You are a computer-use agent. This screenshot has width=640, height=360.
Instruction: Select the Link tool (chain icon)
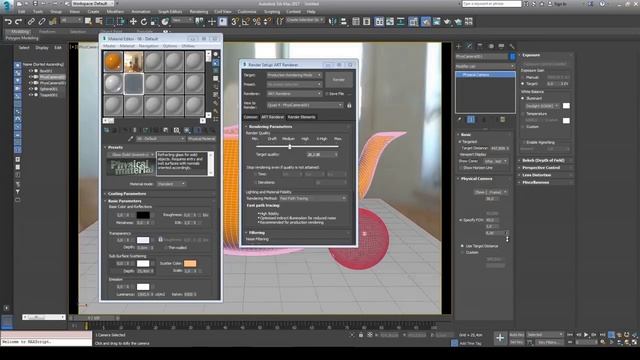click(x=31, y=22)
